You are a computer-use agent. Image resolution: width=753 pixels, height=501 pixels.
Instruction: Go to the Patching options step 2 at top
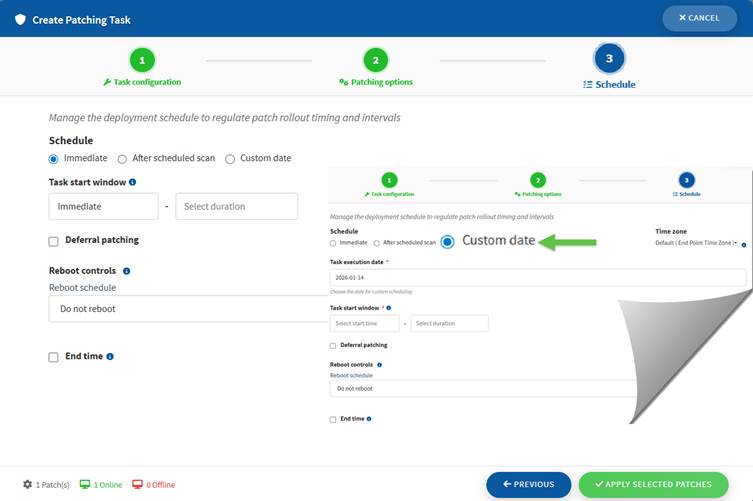375,60
